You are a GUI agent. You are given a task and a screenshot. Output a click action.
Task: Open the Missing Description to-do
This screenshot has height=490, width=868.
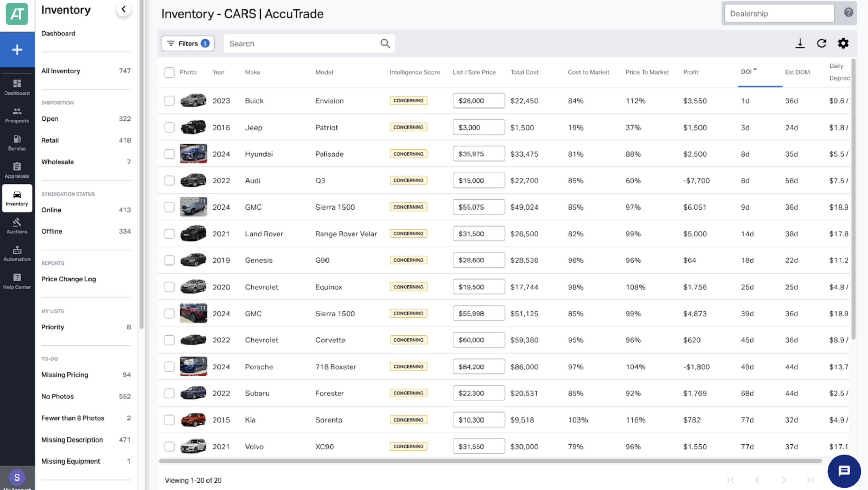[86, 440]
